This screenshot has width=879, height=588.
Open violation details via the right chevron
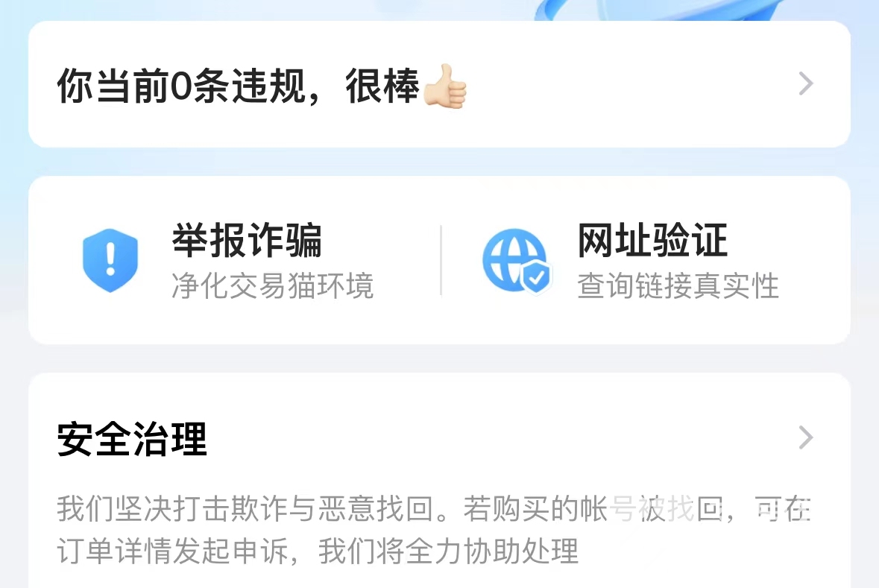pos(805,84)
